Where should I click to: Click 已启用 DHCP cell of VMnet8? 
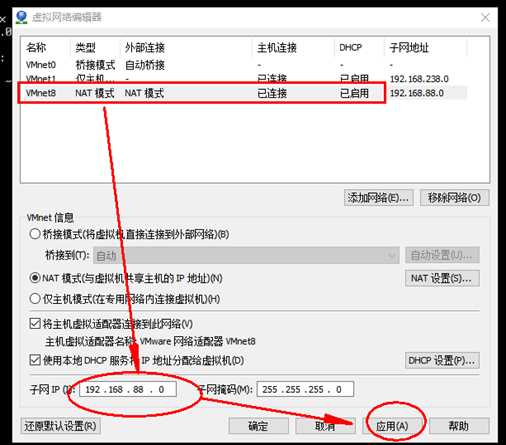click(x=354, y=93)
